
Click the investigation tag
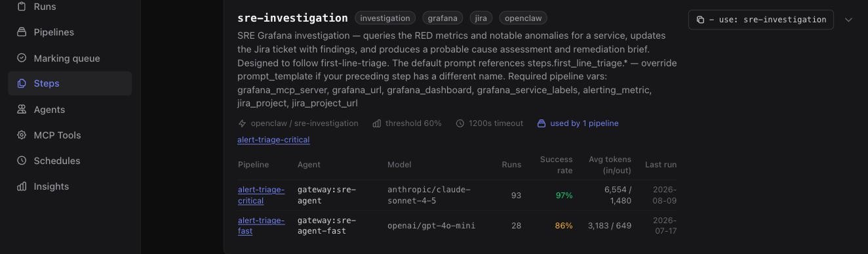pyautogui.click(x=385, y=18)
